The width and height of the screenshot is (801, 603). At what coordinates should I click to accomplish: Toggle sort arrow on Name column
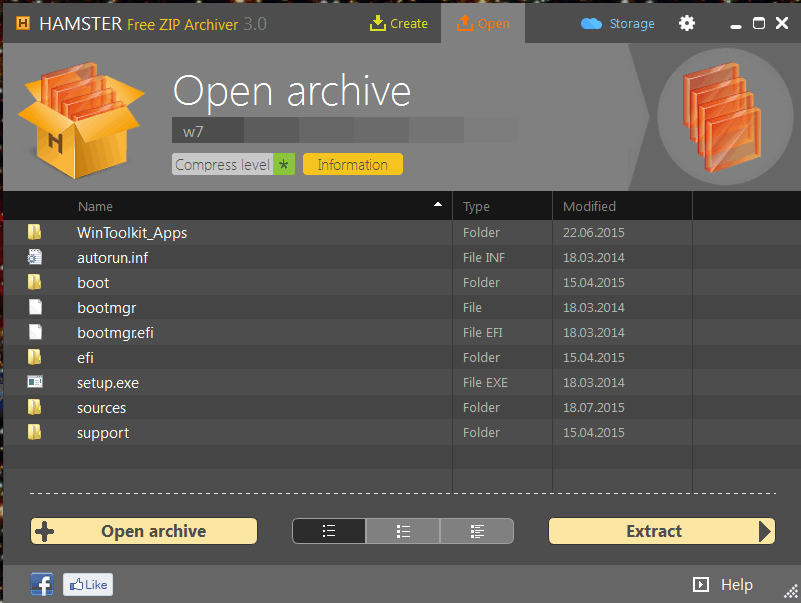(x=438, y=205)
